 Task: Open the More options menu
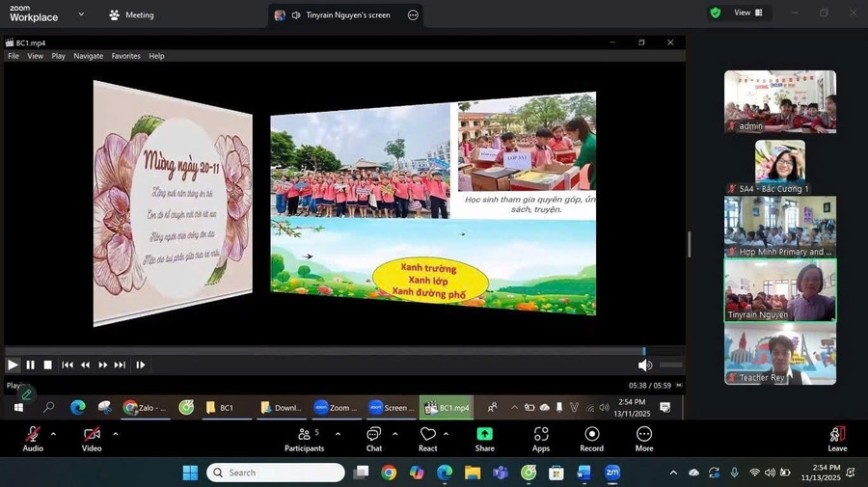pyautogui.click(x=644, y=438)
